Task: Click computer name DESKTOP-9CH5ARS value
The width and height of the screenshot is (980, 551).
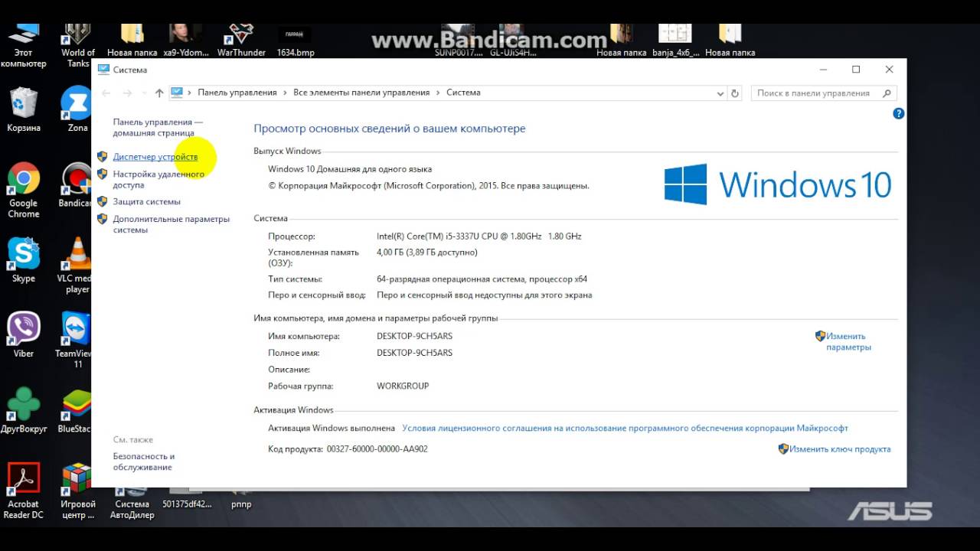Action: click(414, 336)
